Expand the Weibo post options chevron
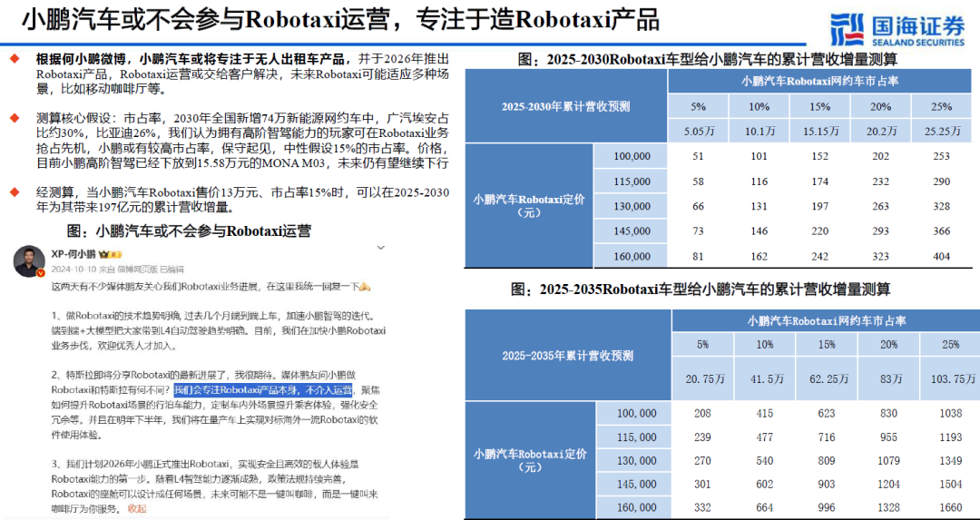 coord(379,248)
